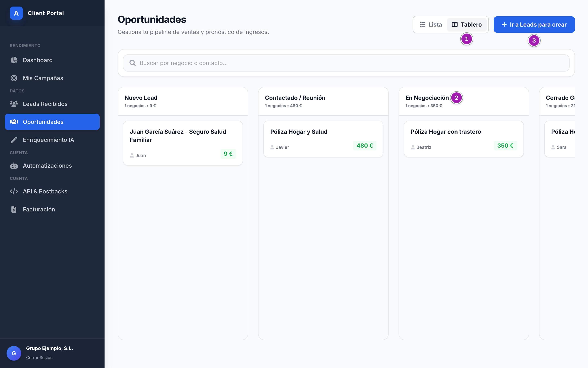The image size is (588, 368).
Task: Click the Grupo Ejemplo 'G' avatar
Action: point(14,353)
